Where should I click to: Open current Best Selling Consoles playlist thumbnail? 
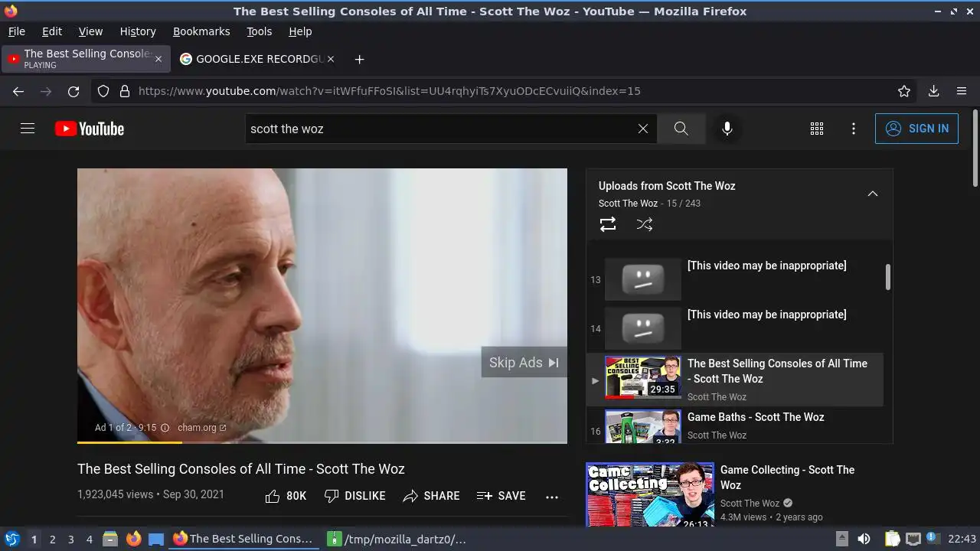click(643, 377)
